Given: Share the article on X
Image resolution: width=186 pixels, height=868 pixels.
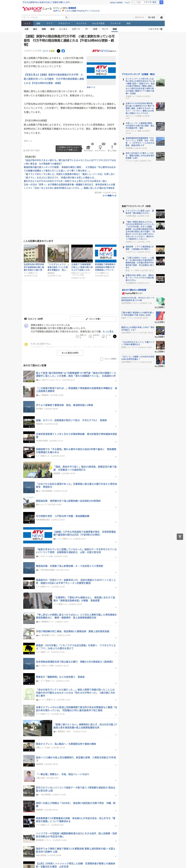Looking at the screenshot, I should 58,51.
